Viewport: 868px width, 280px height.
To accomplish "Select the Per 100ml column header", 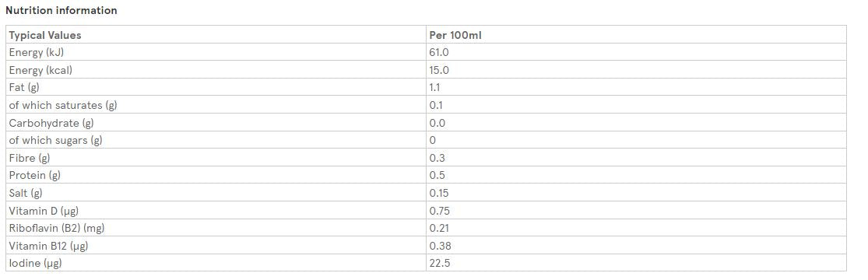I will [455, 35].
